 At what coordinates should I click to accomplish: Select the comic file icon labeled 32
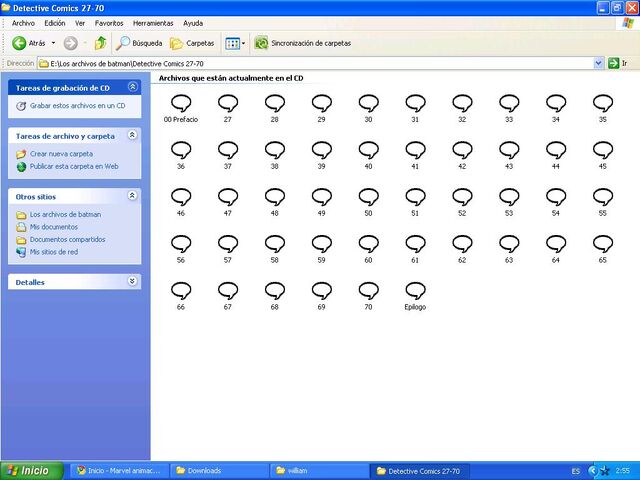(x=462, y=103)
